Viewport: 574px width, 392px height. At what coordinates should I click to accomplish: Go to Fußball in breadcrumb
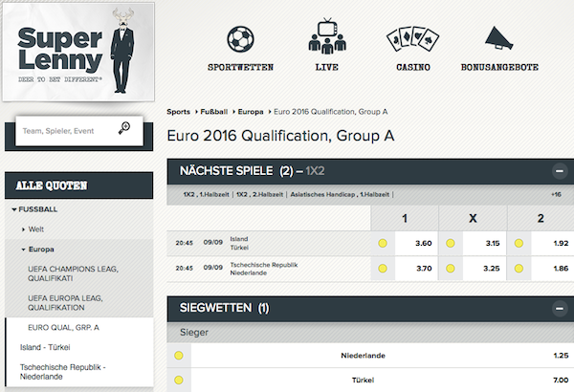coord(213,112)
